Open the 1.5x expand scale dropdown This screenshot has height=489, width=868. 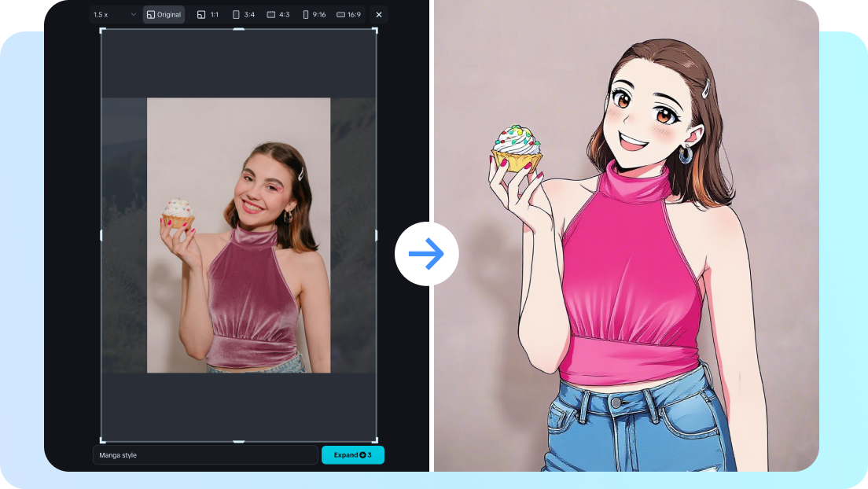coord(115,14)
